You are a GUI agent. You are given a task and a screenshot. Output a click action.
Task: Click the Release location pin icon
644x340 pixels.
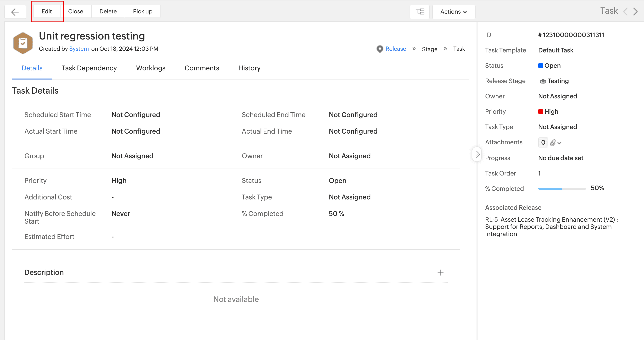[x=379, y=49]
